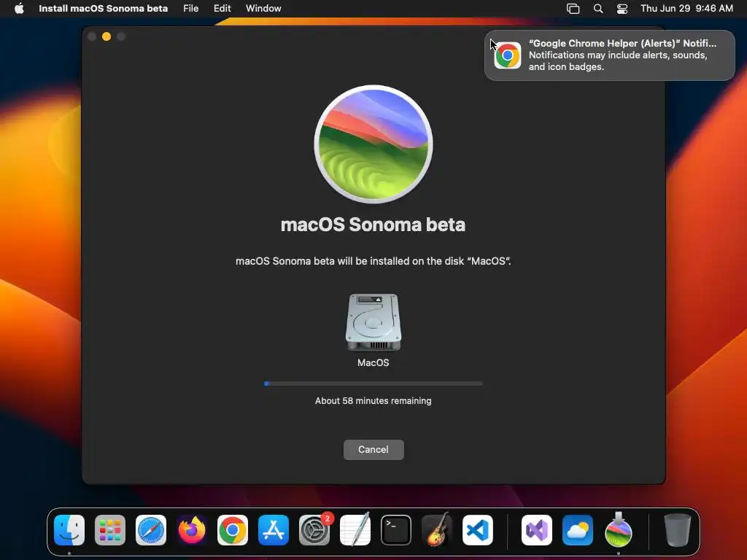The image size is (747, 560).
Task: Select the MacOS disk drive icon
Action: click(x=373, y=322)
